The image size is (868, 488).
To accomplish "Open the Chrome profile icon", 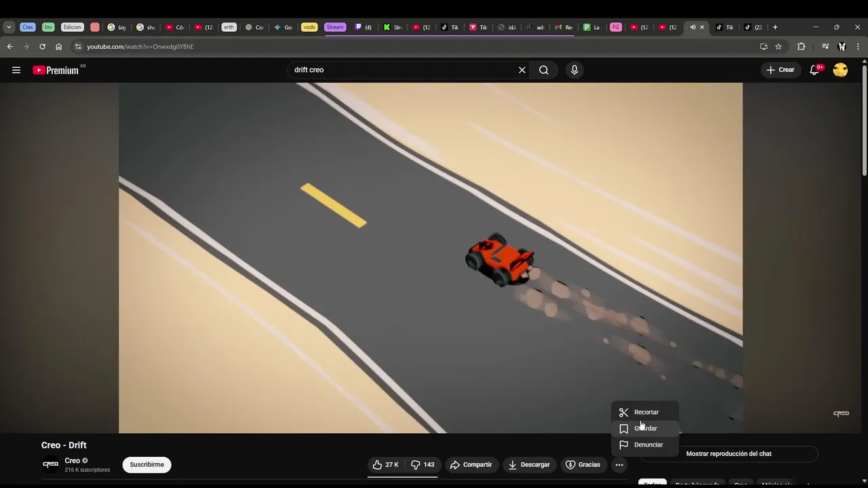I will click(842, 47).
